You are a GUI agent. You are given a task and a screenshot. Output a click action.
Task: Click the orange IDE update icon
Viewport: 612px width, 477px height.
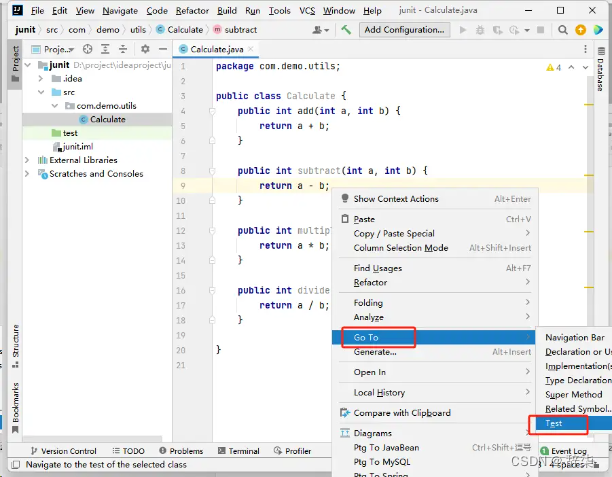point(580,30)
